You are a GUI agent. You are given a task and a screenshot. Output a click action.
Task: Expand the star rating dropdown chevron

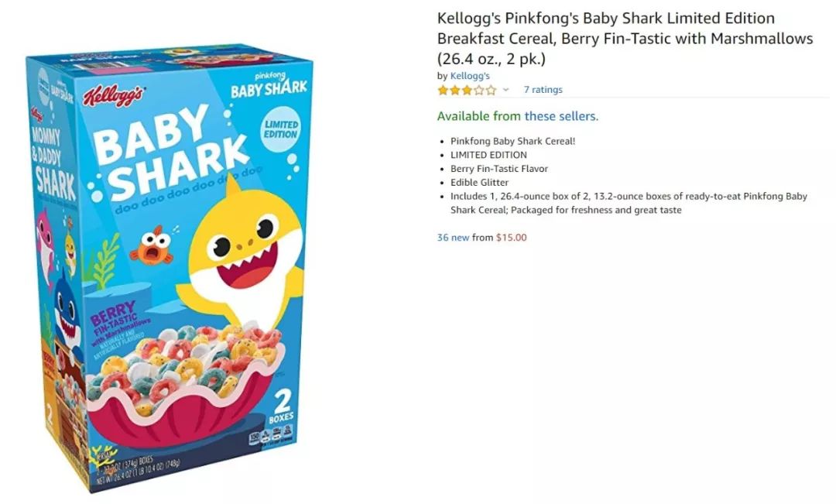point(505,90)
